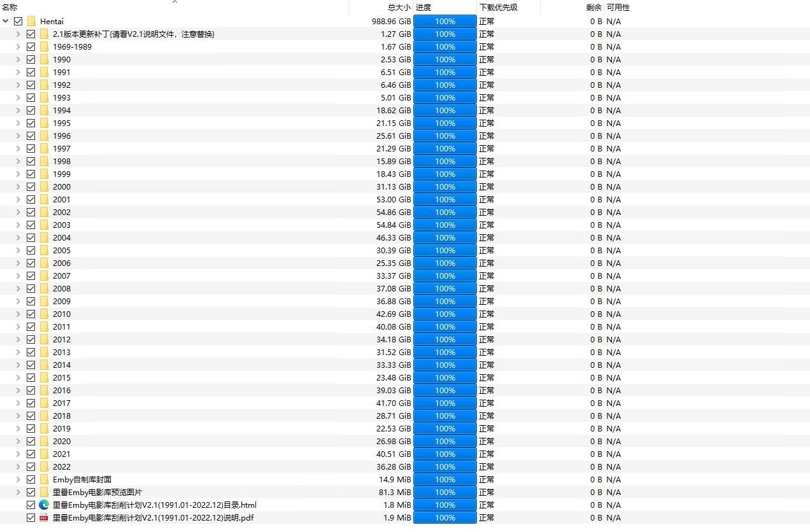Click the 里番Emby电影库预览图片 folder icon
Screen dimensions: 810x532
pos(44,492)
